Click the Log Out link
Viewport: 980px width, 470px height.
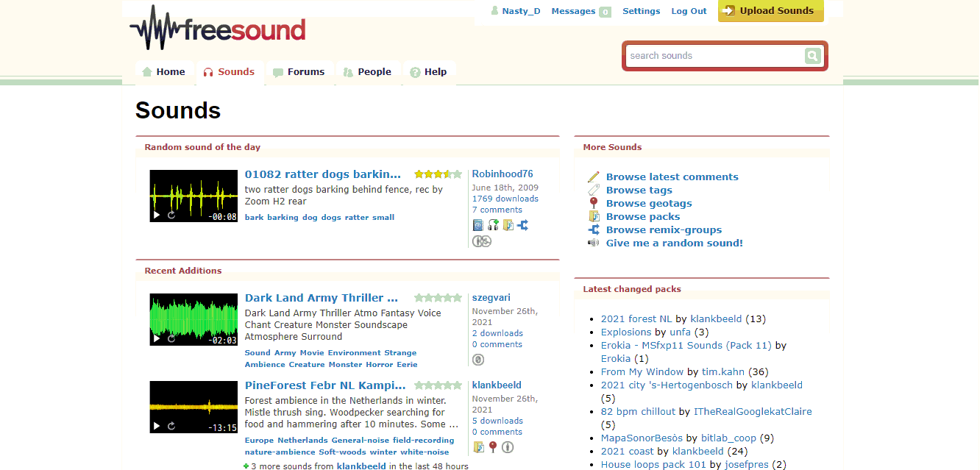pos(689,11)
